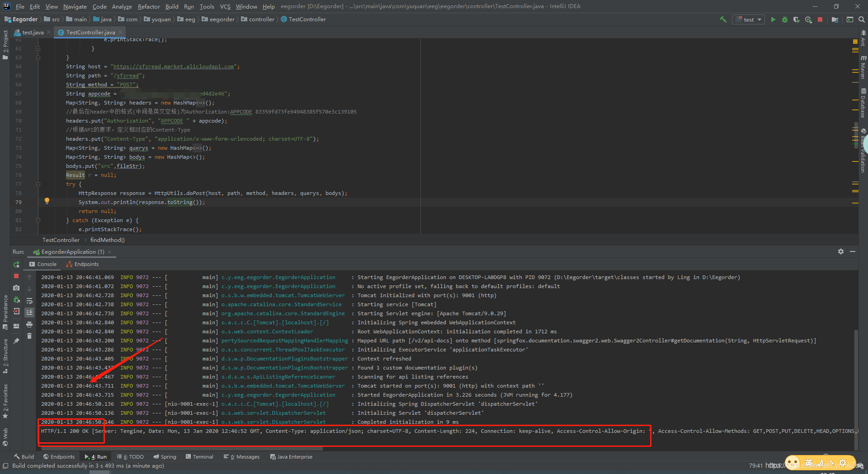Switch to the test.java editor tab
868x474 pixels.
[33, 32]
